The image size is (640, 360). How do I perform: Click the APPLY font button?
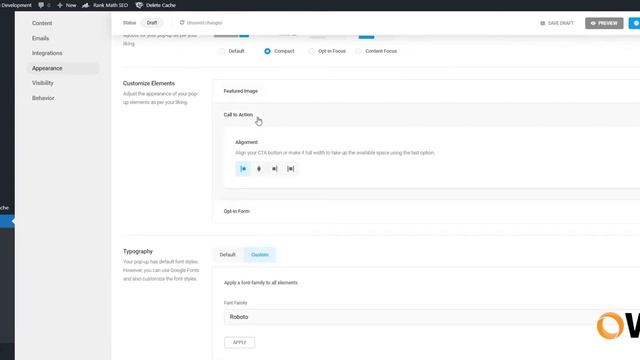[x=240, y=342]
